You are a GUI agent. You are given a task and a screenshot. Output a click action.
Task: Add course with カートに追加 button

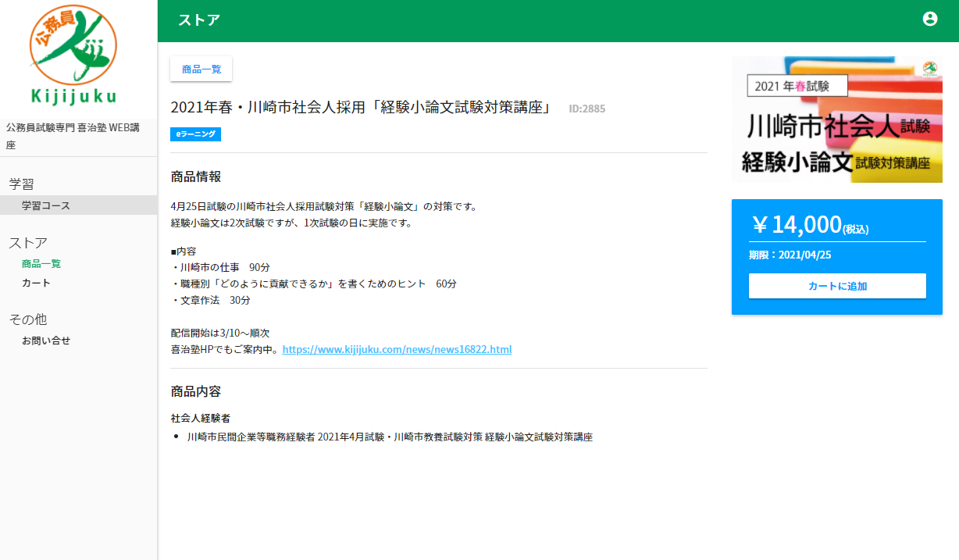837,286
